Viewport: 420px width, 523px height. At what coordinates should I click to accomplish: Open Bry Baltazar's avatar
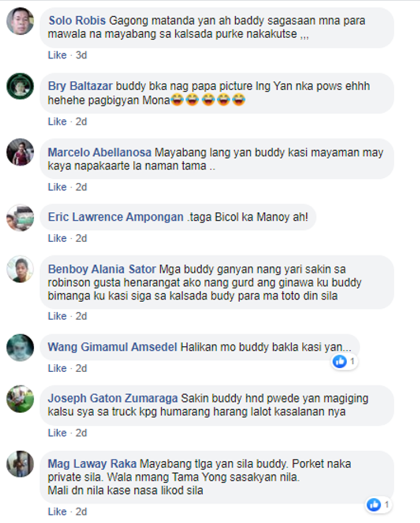click(x=20, y=86)
